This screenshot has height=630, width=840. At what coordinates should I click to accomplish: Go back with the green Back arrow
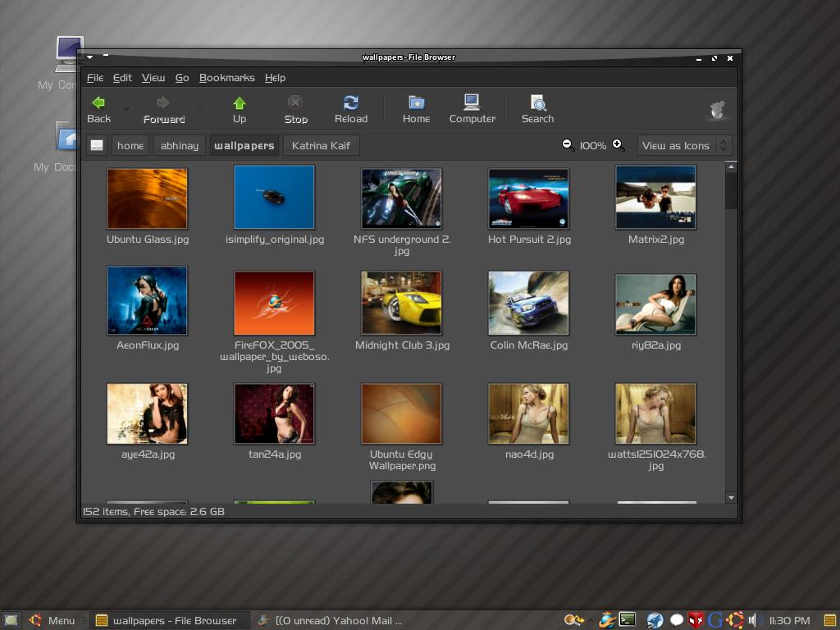(98, 102)
